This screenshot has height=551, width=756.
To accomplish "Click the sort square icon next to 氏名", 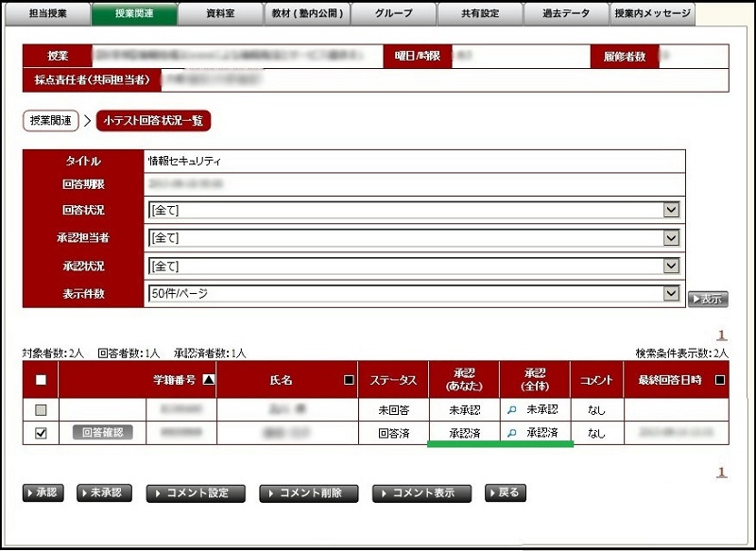I will pyautogui.click(x=349, y=380).
